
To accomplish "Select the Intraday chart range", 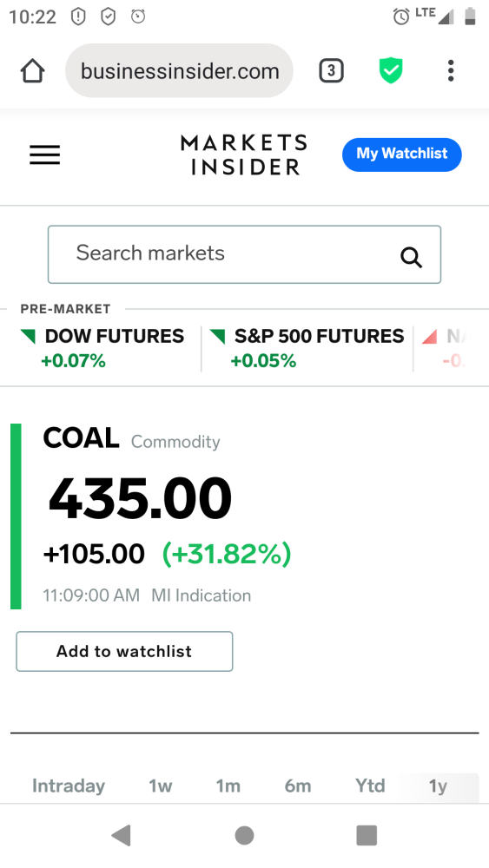I will (69, 786).
